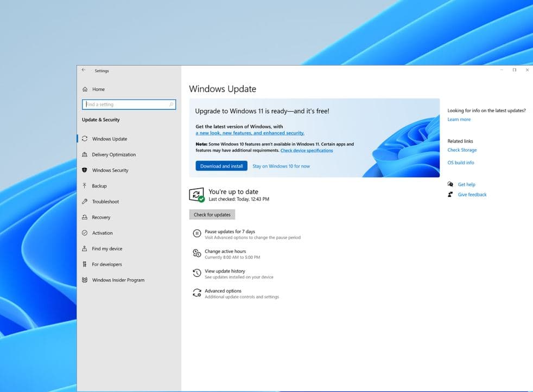533x392 pixels.
Task: Click the Troubleshoot wrench icon
Action: tap(85, 201)
